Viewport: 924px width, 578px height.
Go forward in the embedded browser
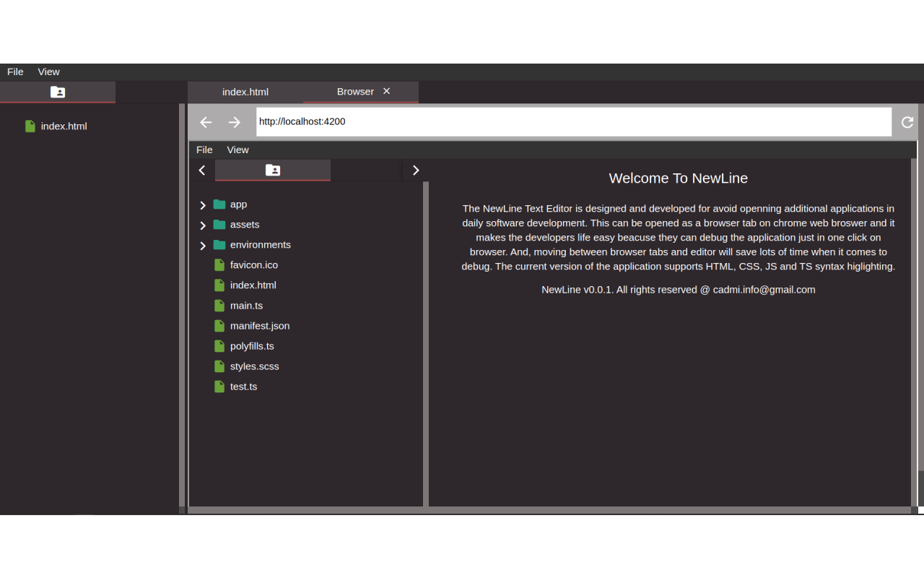(235, 122)
